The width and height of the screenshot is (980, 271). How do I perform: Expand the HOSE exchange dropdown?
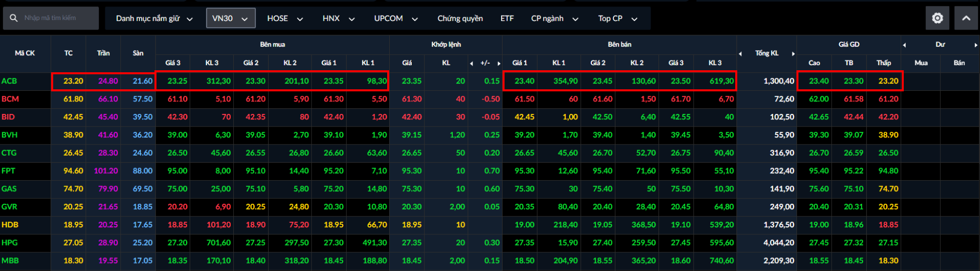click(284, 19)
